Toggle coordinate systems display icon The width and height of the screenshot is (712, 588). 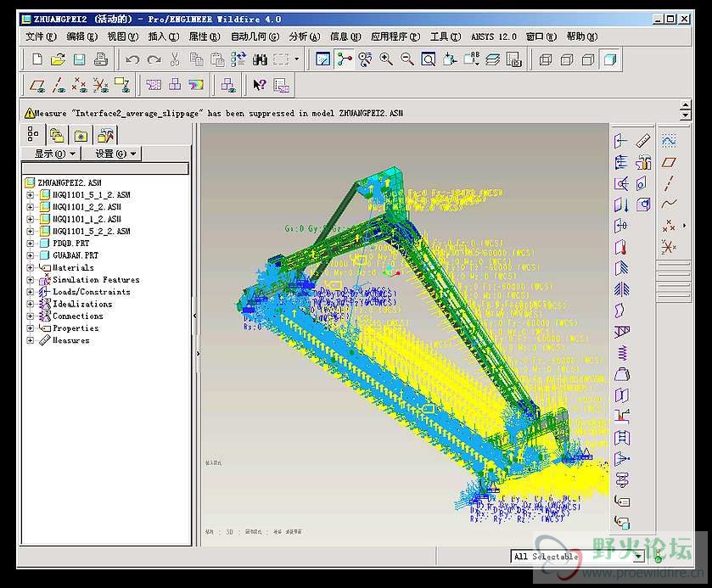101,85
